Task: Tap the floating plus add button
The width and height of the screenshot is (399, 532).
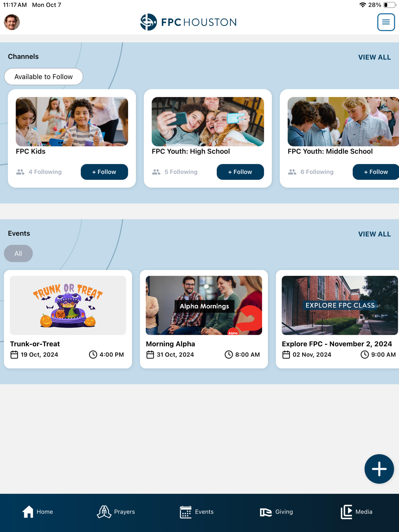Action: click(x=379, y=469)
